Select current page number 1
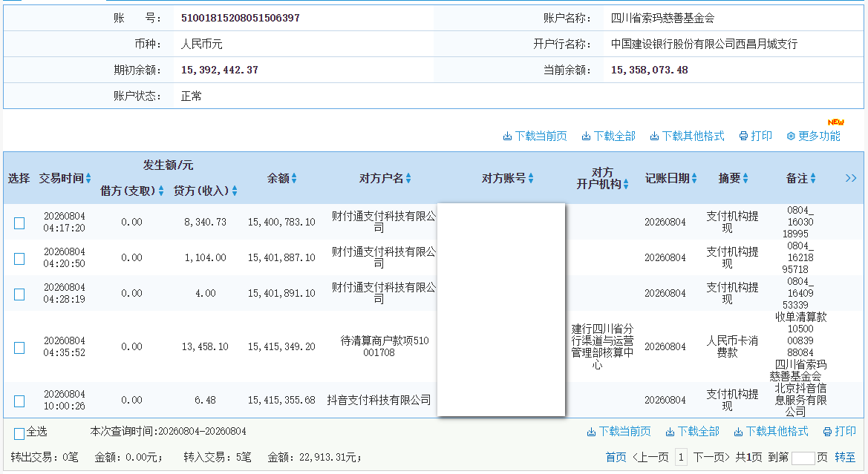The image size is (868, 474). [x=681, y=458]
